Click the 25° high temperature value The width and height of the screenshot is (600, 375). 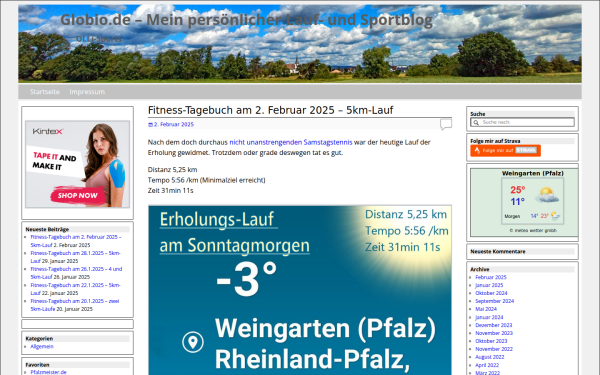[517, 190]
